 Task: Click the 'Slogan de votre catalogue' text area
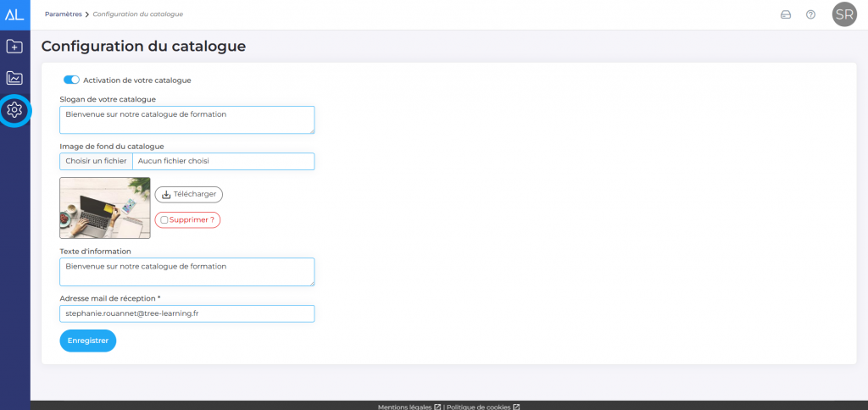point(186,119)
